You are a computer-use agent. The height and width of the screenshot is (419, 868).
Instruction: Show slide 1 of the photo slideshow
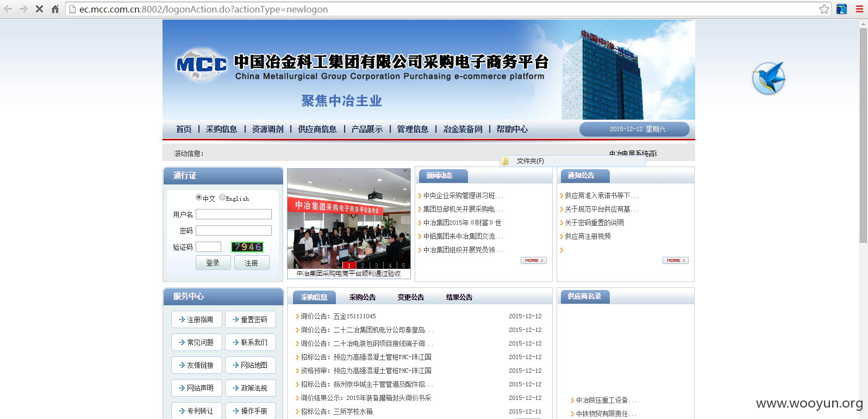[349, 266]
